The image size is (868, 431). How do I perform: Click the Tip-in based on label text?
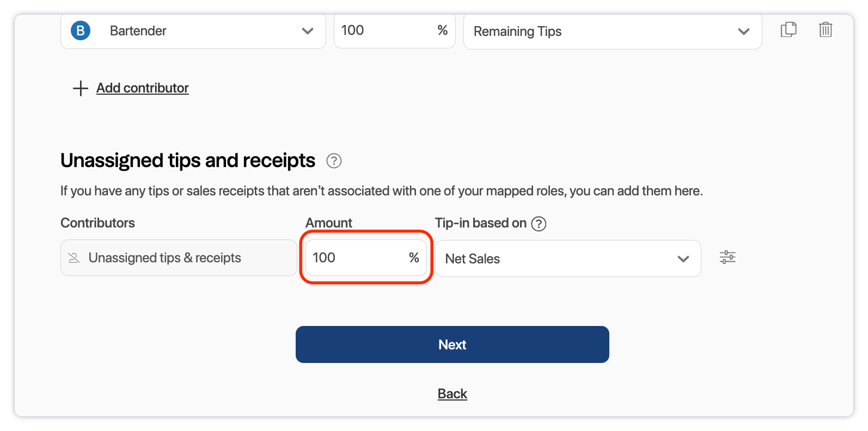pos(480,223)
